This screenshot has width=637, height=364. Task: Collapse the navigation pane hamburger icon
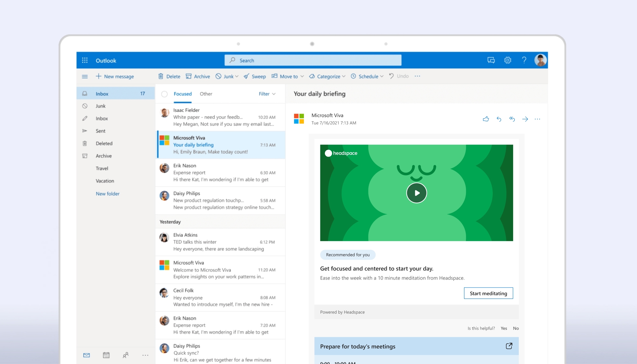coord(85,76)
